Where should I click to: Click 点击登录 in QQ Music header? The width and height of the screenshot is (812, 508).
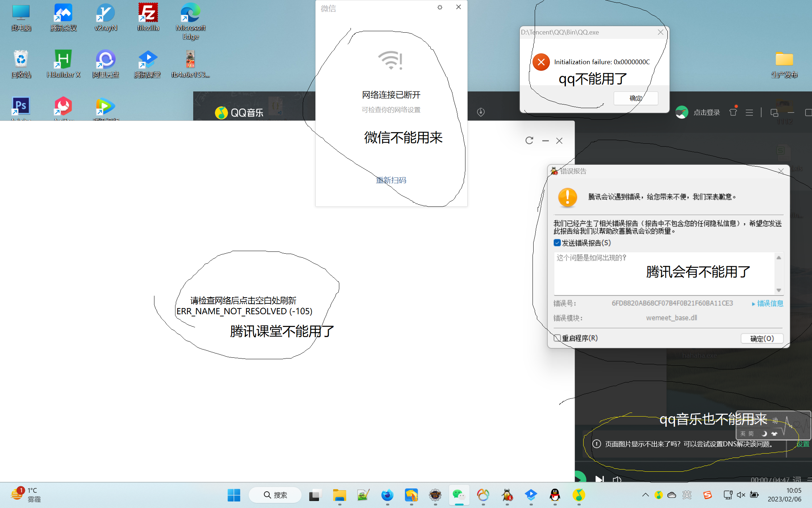click(x=707, y=112)
